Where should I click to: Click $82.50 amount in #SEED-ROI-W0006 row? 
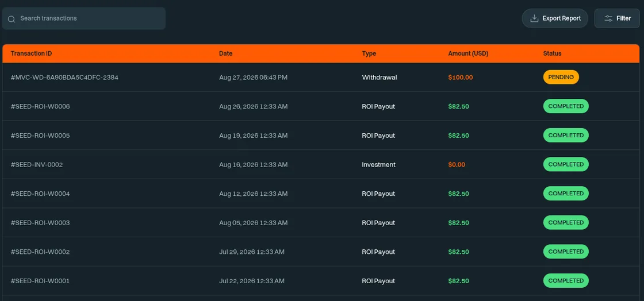[x=458, y=106]
